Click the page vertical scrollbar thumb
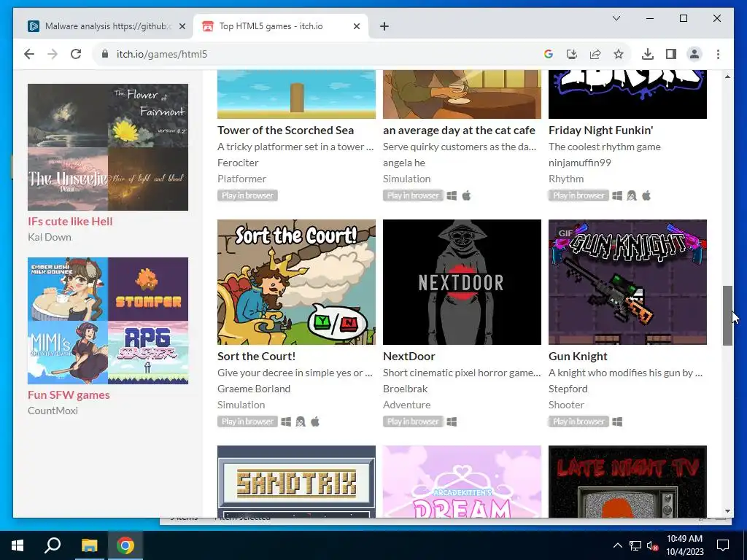This screenshot has width=747, height=560. [x=727, y=315]
